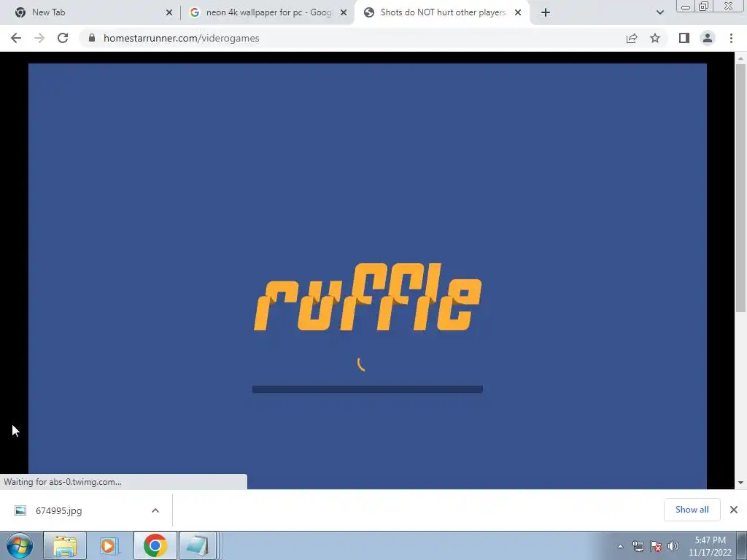Image resolution: width=747 pixels, height=560 pixels.
Task: Launch Windows Media Player from taskbar
Action: click(108, 545)
